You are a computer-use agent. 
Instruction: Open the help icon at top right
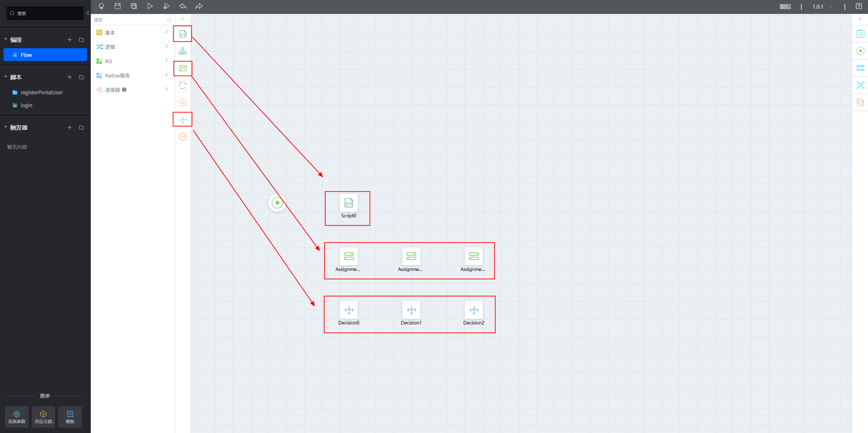tap(859, 6)
